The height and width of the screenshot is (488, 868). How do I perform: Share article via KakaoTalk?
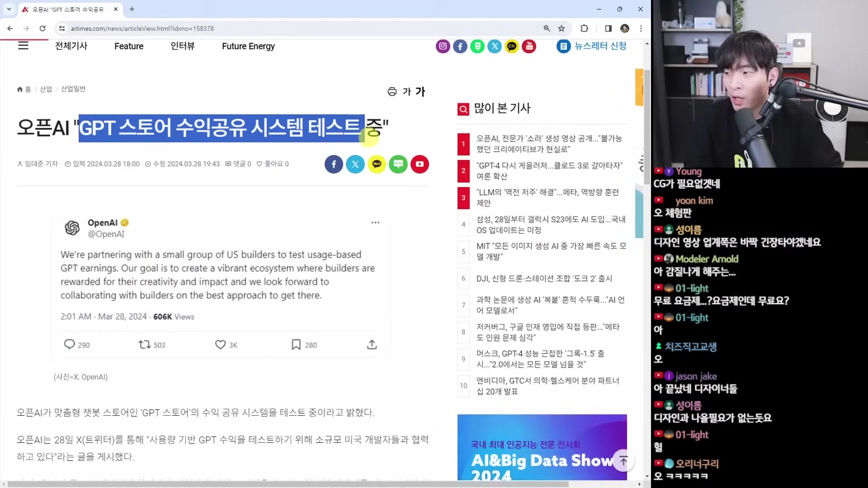point(377,164)
